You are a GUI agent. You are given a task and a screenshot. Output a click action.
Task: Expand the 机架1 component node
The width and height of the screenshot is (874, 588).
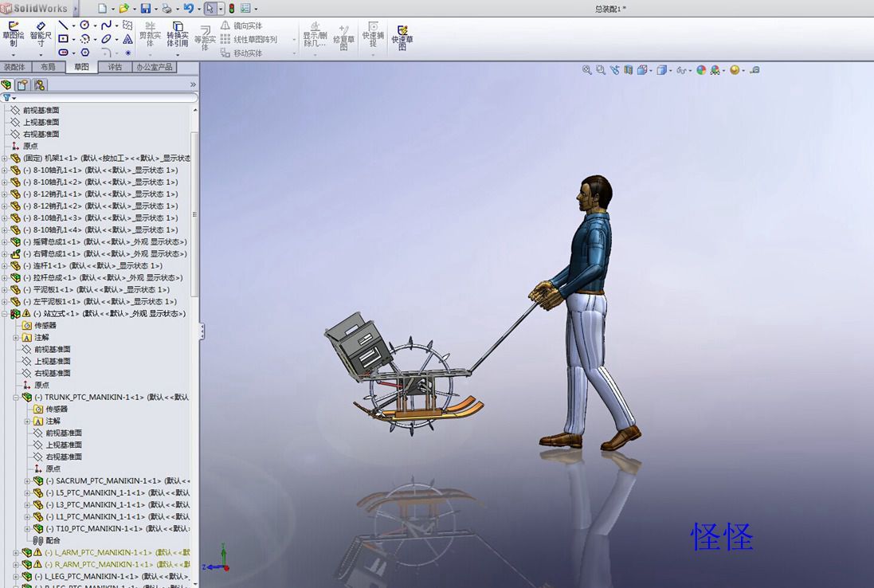[5, 158]
